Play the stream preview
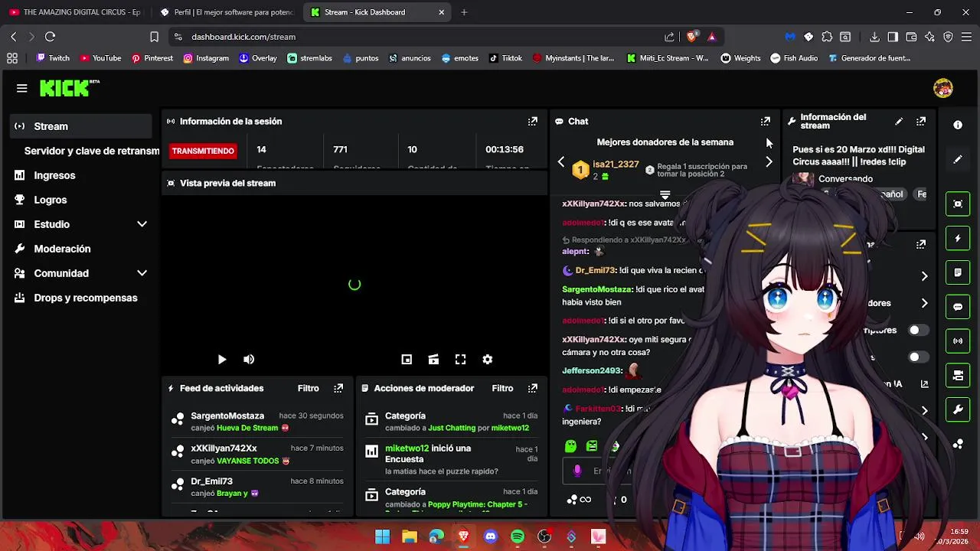Screen dimensions: 980x551 pyautogui.click(x=221, y=359)
